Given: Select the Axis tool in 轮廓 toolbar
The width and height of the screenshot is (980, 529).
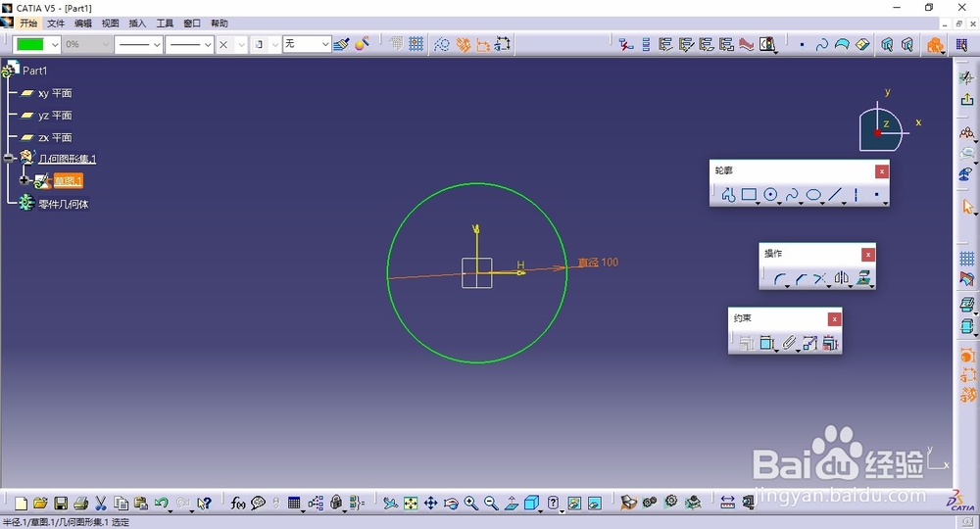Looking at the screenshot, I should point(856,195).
